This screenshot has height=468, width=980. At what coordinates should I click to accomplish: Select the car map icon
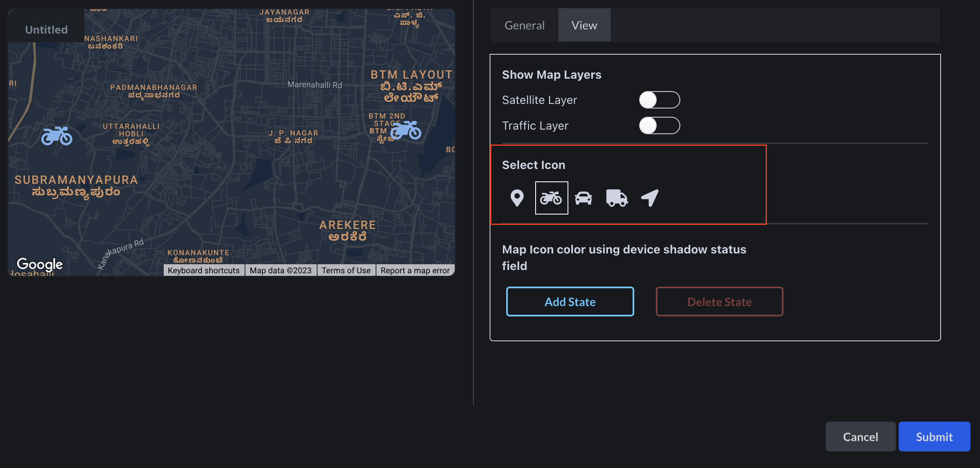tap(583, 198)
